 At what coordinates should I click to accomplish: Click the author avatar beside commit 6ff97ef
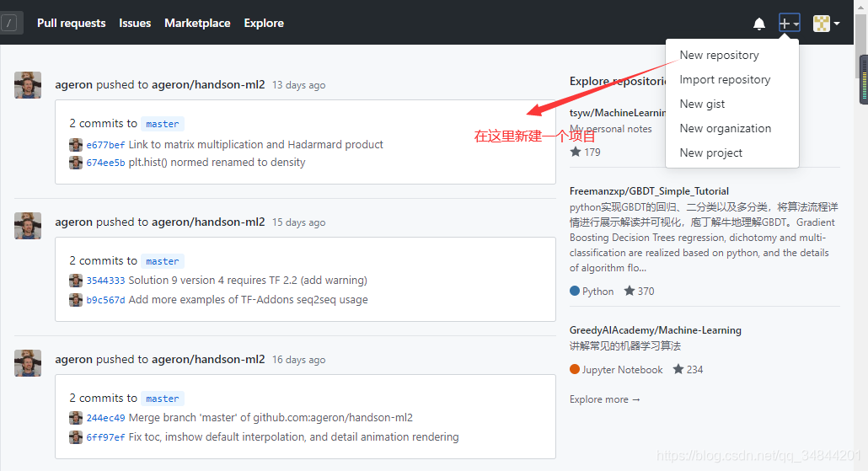pos(76,437)
